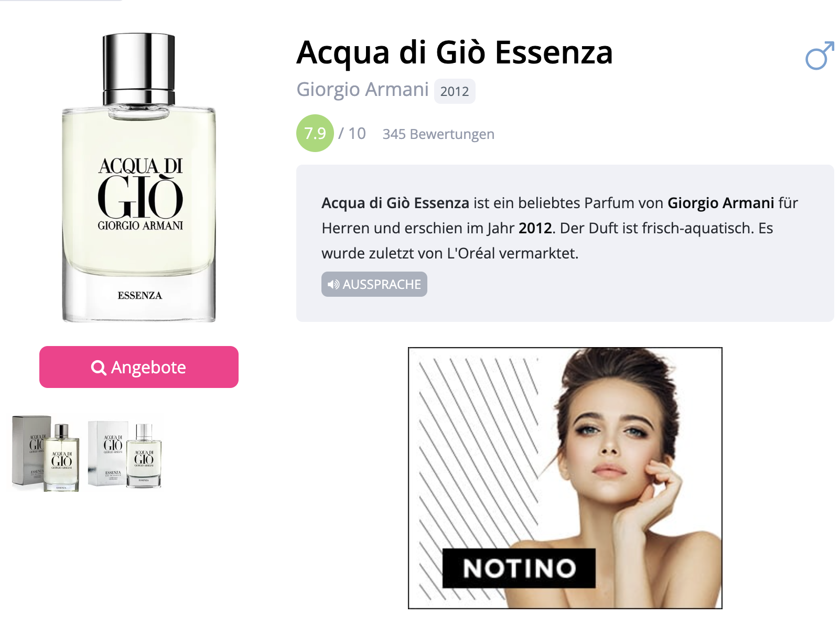Click the speaker icon in the Aussprache button
The image size is (840, 626).
(x=333, y=284)
